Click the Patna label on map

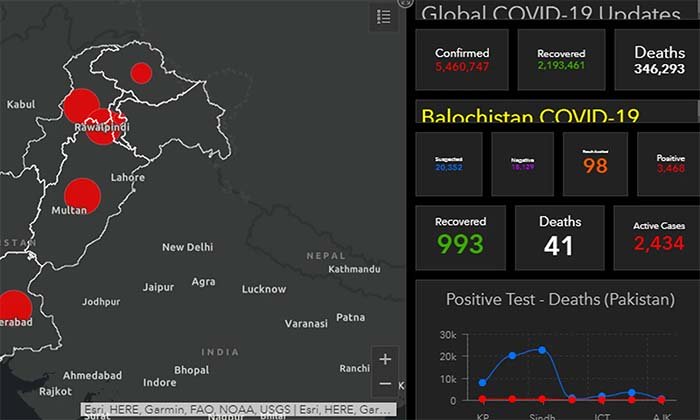click(x=350, y=317)
